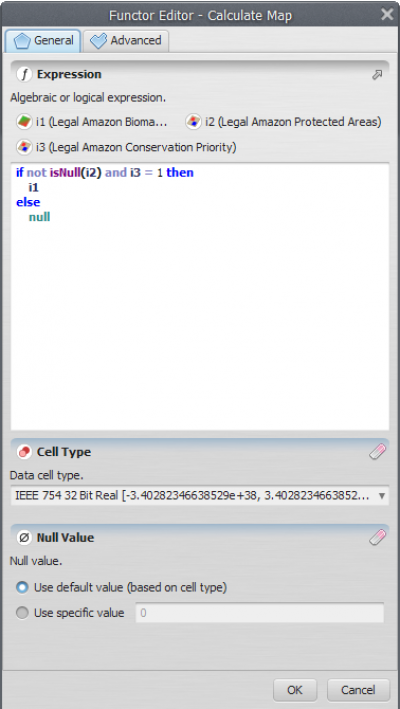The image size is (400, 709).
Task: Confirm with the OK button
Action: 295,690
